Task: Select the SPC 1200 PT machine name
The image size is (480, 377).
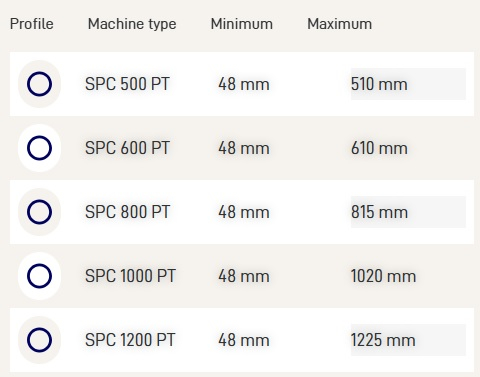Action: (x=130, y=340)
